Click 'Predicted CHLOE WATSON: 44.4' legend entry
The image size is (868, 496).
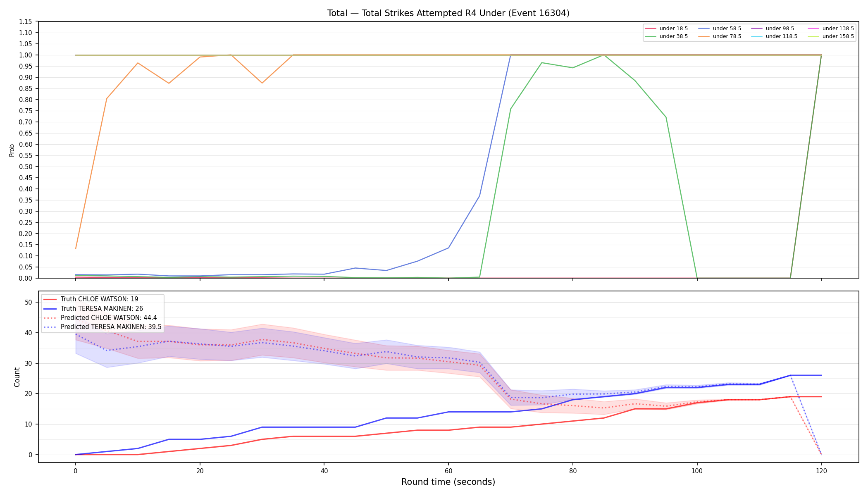click(100, 318)
